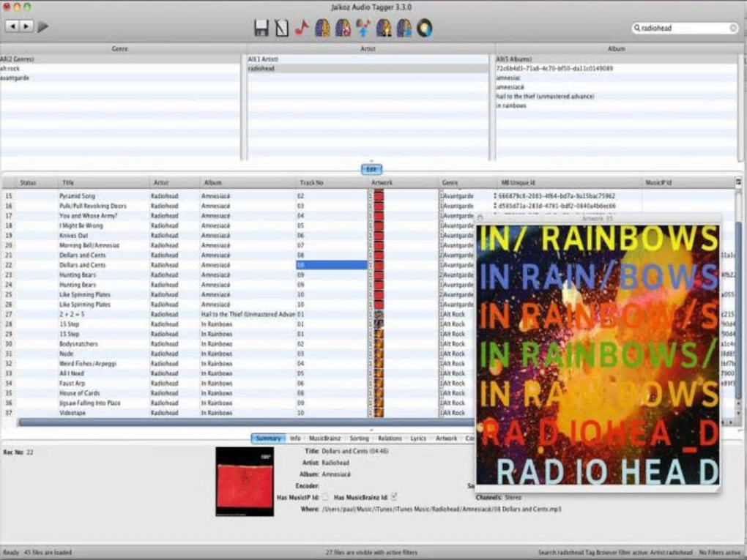Viewport: 747px width, 560px height.
Task: Click the artwork thumbnail in the Pyramid Song row
Action: pyautogui.click(x=379, y=195)
